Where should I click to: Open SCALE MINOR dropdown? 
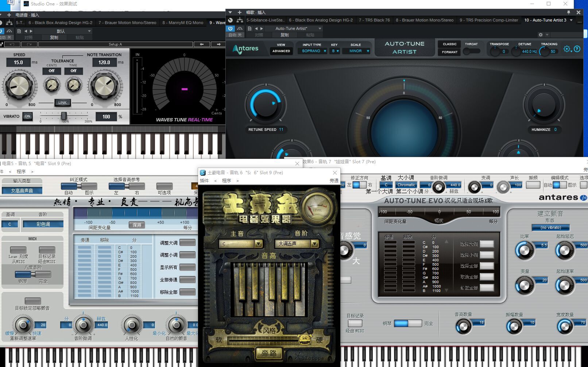coord(356,51)
